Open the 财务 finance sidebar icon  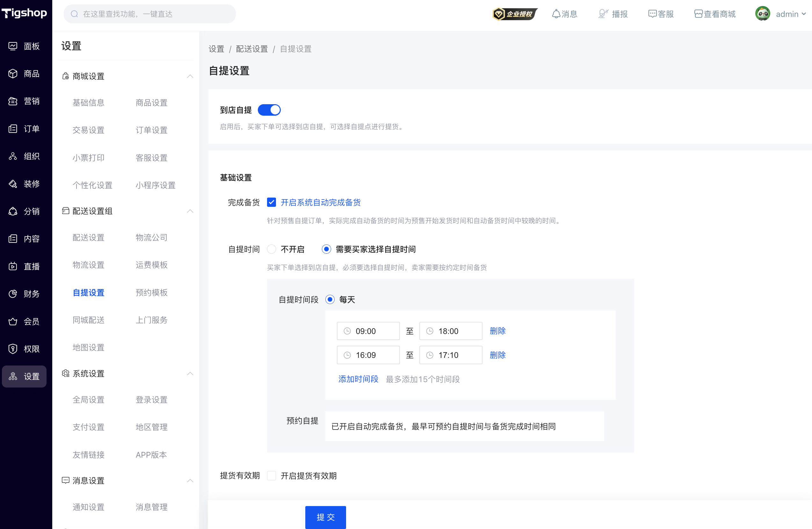pyautogui.click(x=13, y=294)
